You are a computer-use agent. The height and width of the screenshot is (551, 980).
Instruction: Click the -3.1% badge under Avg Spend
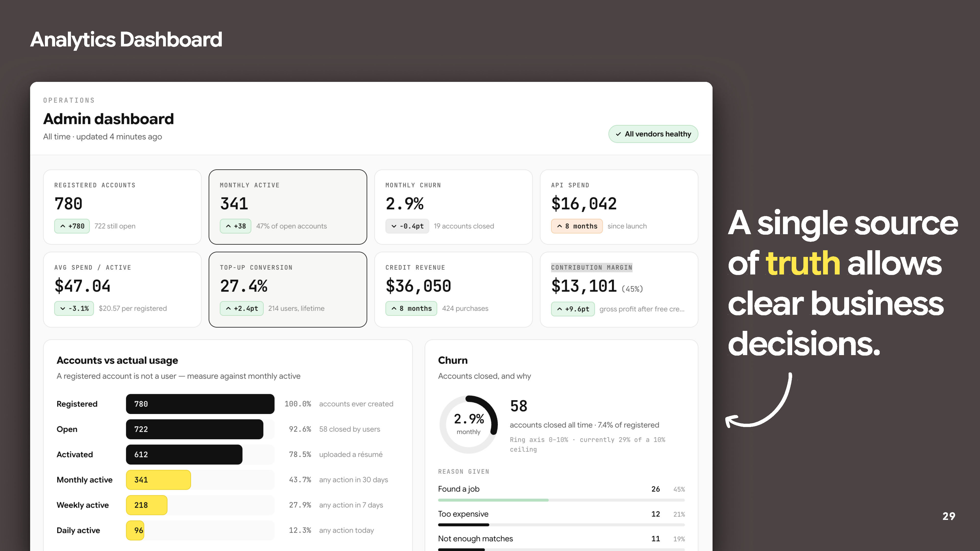click(x=74, y=308)
